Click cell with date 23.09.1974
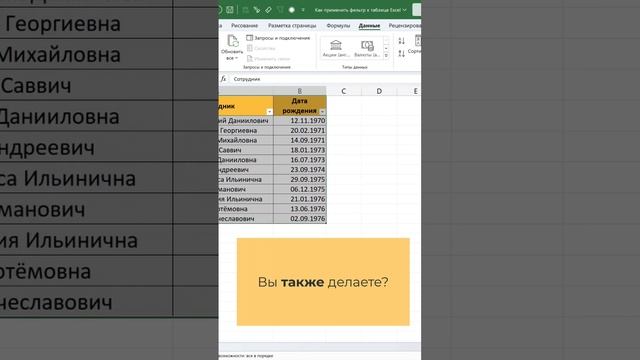Image resolution: width=640 pixels, height=360 pixels. pyautogui.click(x=300, y=169)
